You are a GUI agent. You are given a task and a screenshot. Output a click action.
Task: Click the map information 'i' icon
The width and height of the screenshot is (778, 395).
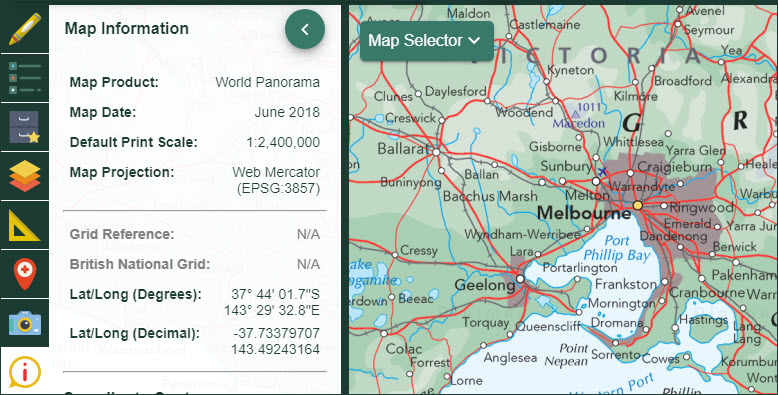click(x=24, y=372)
